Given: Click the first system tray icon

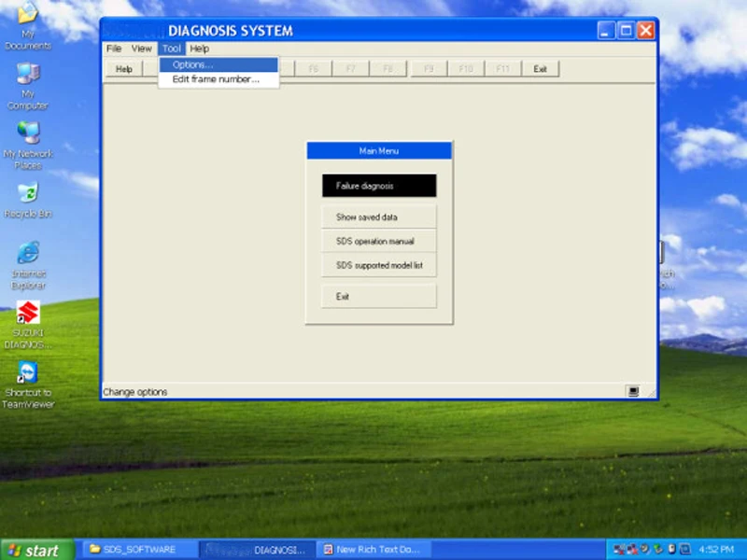Looking at the screenshot, I should 618,550.
